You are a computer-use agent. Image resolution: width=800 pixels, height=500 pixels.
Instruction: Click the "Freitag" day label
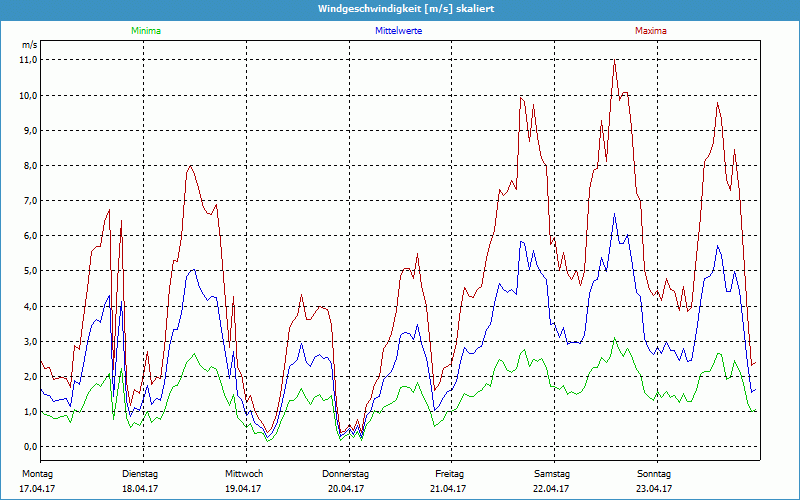click(x=449, y=474)
